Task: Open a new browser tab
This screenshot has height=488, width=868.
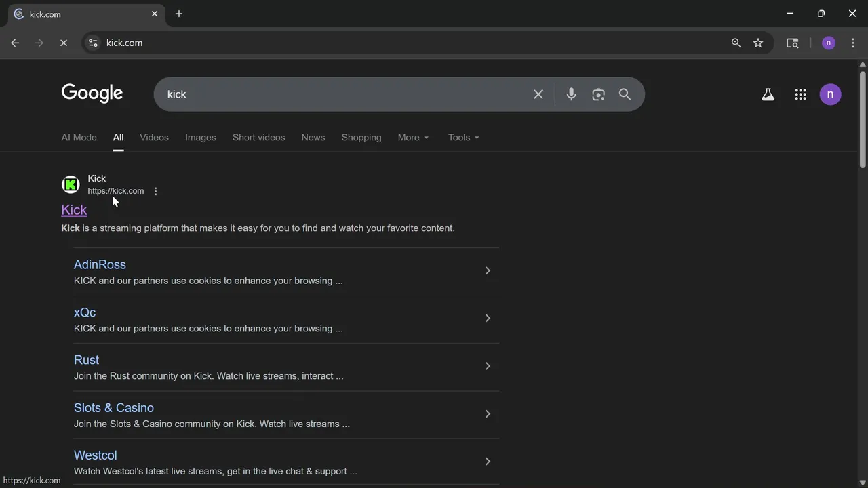Action: pyautogui.click(x=179, y=14)
